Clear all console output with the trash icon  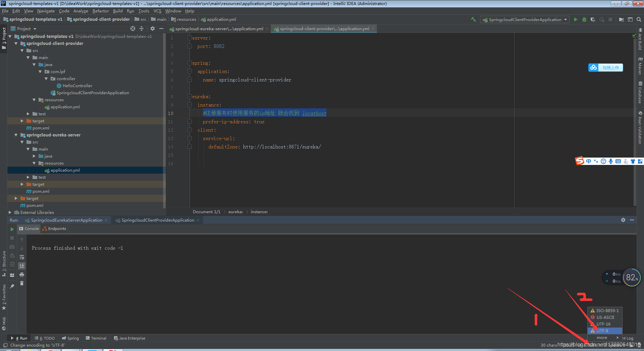(x=22, y=283)
